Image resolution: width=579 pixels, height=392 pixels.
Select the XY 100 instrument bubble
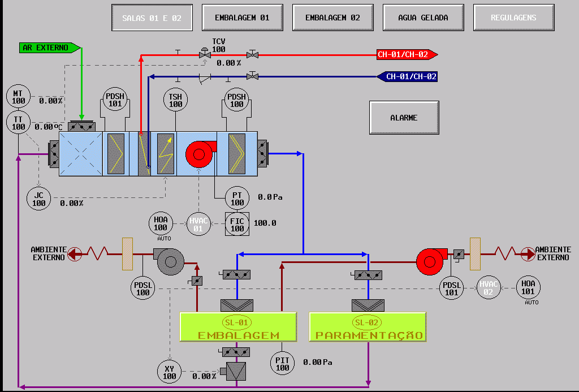(x=169, y=372)
